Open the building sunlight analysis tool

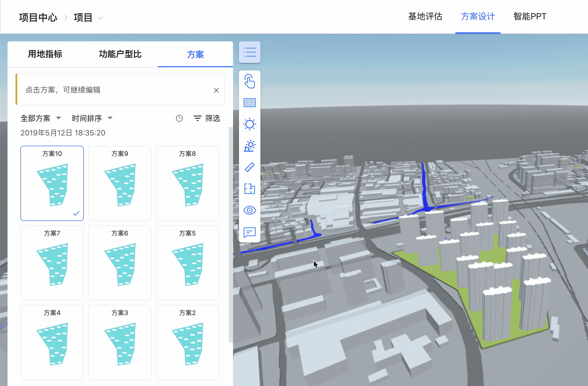click(249, 146)
